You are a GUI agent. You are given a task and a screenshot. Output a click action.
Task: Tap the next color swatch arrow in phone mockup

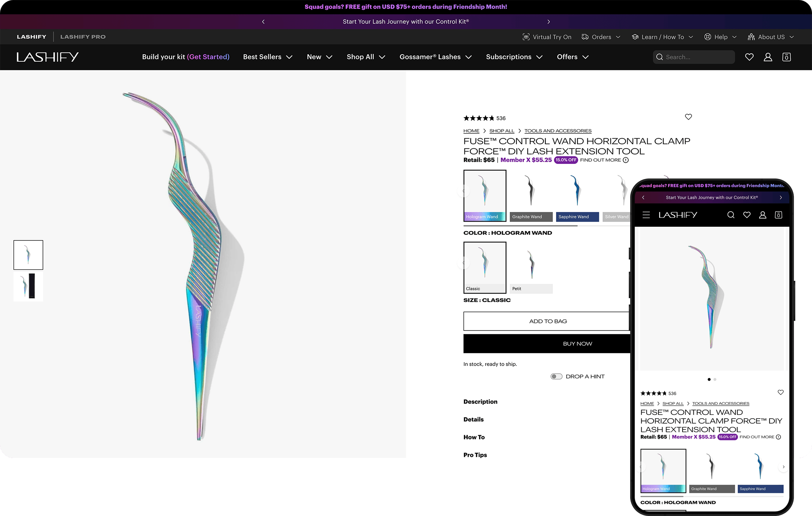[x=783, y=467]
